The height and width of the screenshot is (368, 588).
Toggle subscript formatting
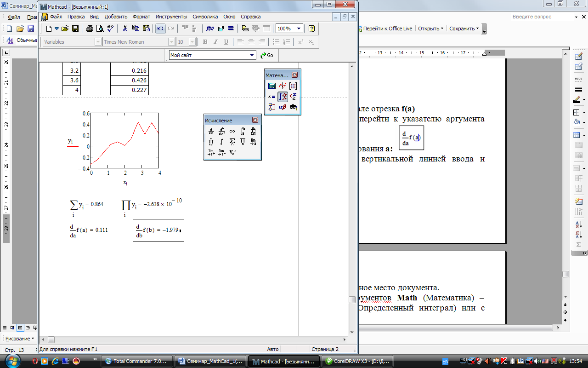[x=311, y=42]
